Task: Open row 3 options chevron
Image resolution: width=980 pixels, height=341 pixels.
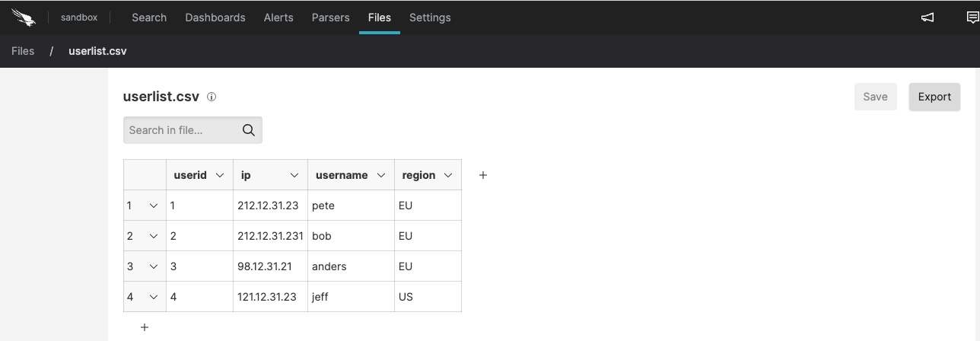Action: [154, 266]
